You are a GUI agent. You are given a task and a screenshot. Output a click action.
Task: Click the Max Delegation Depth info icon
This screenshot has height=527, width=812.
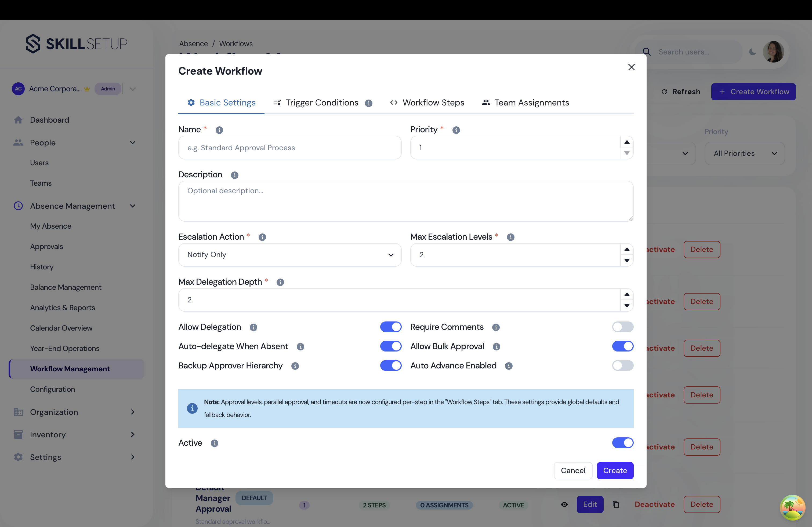tap(280, 282)
